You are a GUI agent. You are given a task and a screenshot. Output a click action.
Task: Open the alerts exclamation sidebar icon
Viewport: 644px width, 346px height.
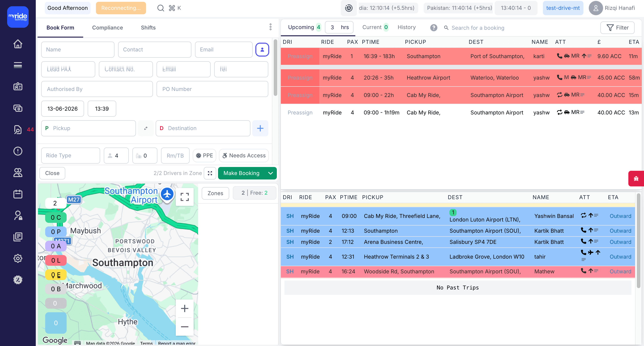click(x=18, y=151)
